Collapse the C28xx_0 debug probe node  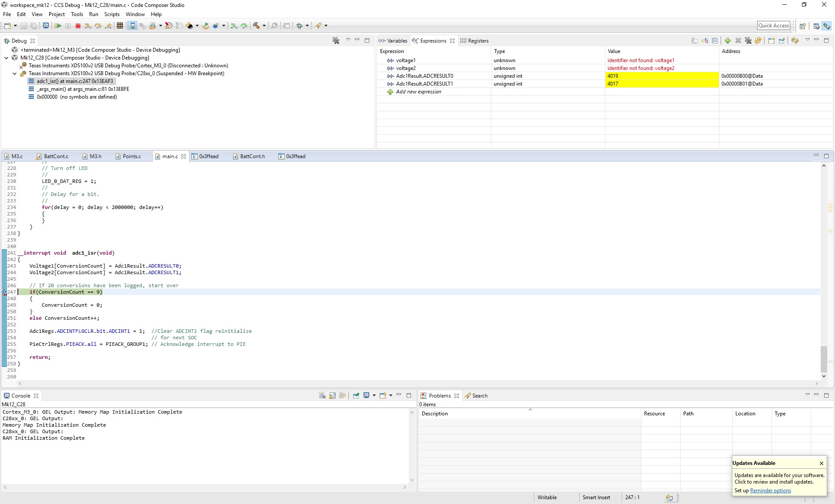[15, 73]
